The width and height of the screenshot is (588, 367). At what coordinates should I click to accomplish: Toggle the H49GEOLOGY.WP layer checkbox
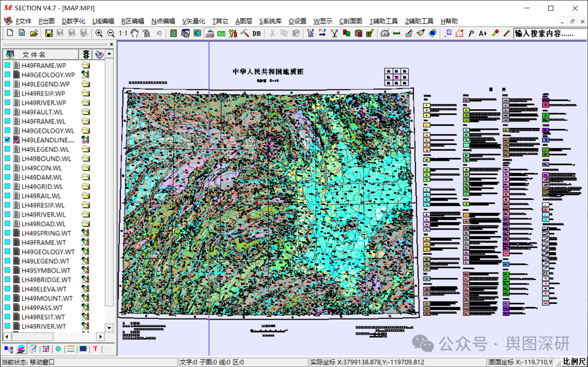pos(8,75)
